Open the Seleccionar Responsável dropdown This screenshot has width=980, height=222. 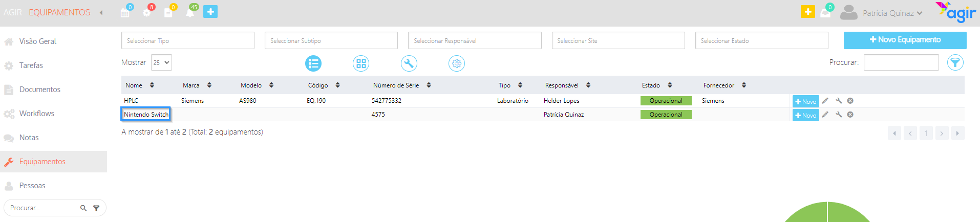pos(475,40)
